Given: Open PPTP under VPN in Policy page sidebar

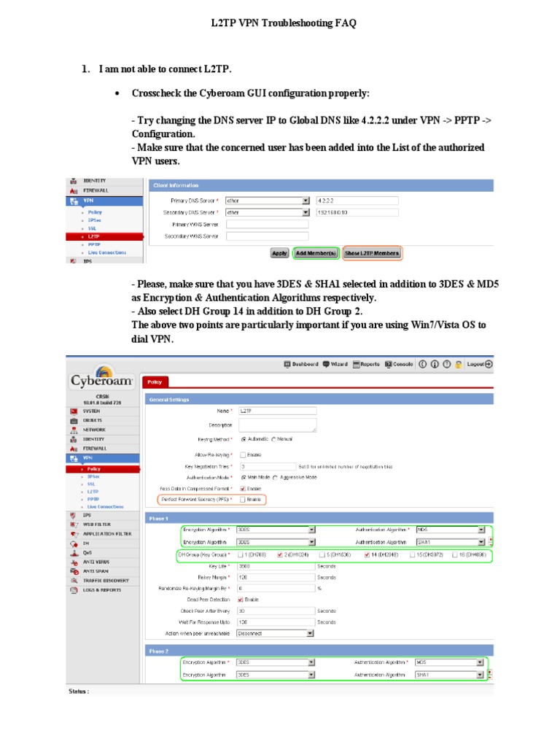Looking at the screenshot, I should click(93, 499).
